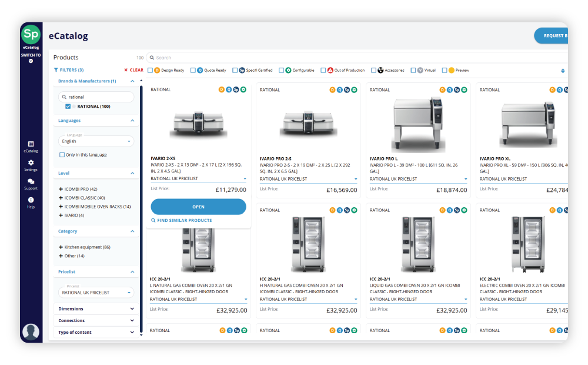The image size is (588, 365).
Task: Expand Kitchen equipment category
Action: [x=61, y=247]
